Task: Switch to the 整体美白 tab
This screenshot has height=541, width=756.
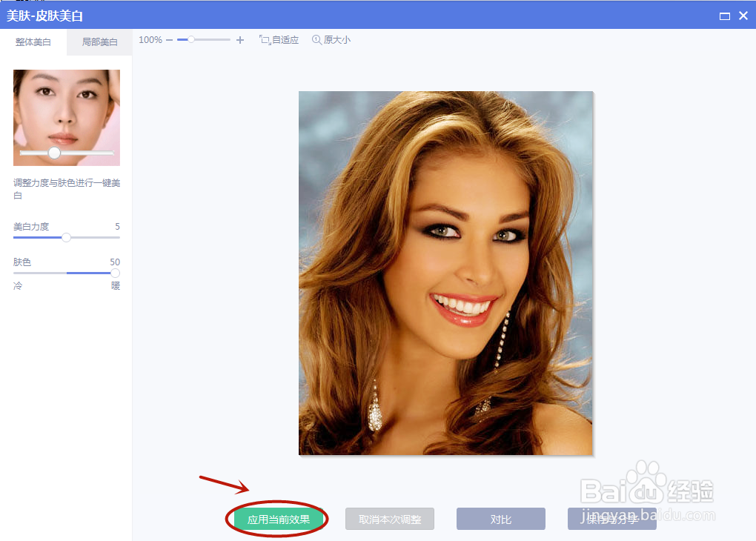Action: [33, 42]
